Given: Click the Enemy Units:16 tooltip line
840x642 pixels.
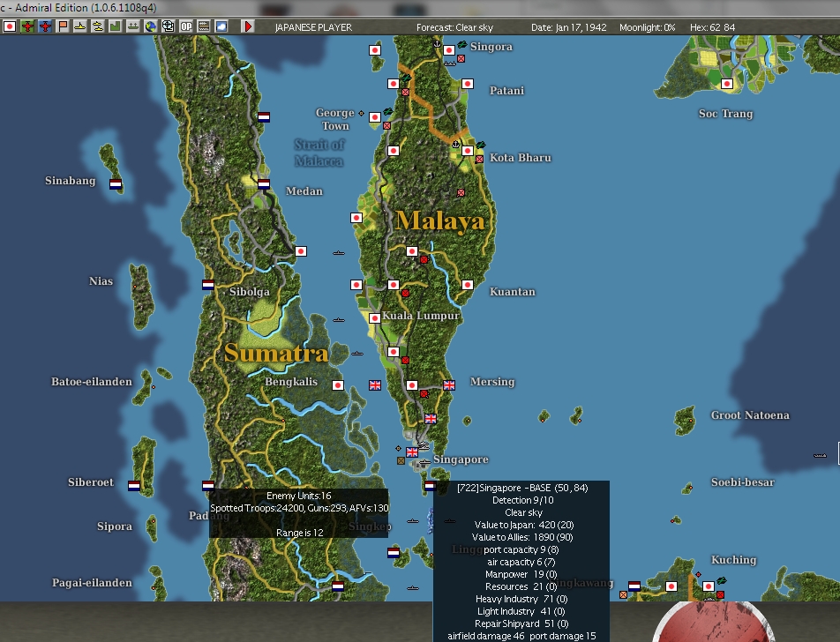Looking at the screenshot, I should coord(299,496).
